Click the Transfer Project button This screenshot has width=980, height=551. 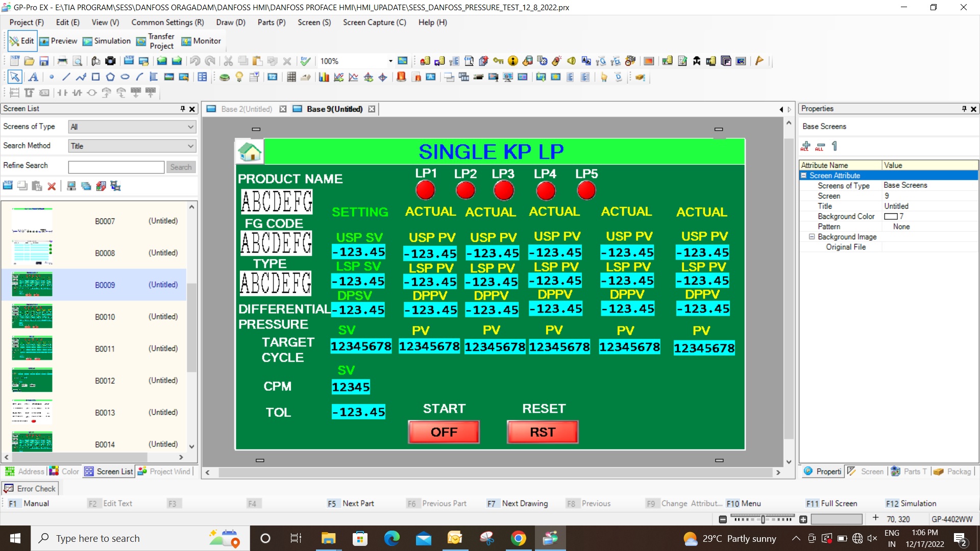click(155, 41)
